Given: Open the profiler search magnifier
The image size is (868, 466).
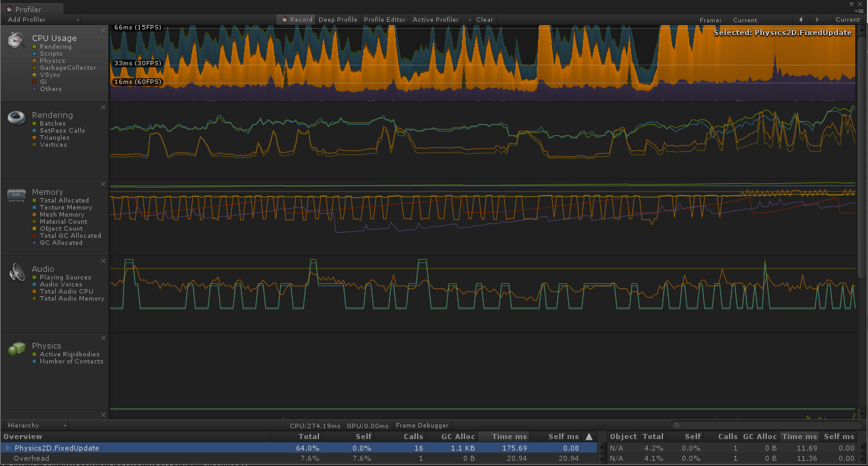Looking at the screenshot, I should click(x=678, y=424).
